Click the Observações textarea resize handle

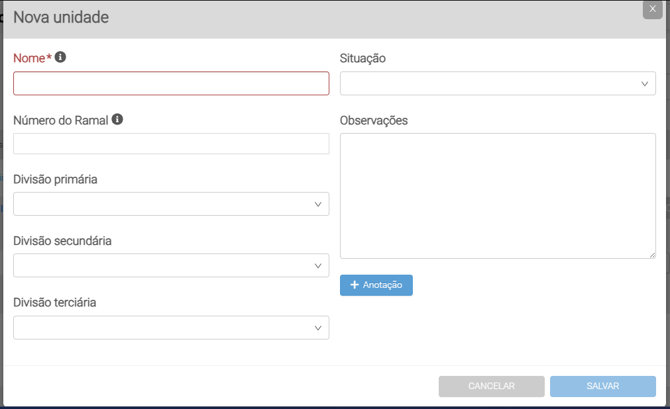coord(652,255)
